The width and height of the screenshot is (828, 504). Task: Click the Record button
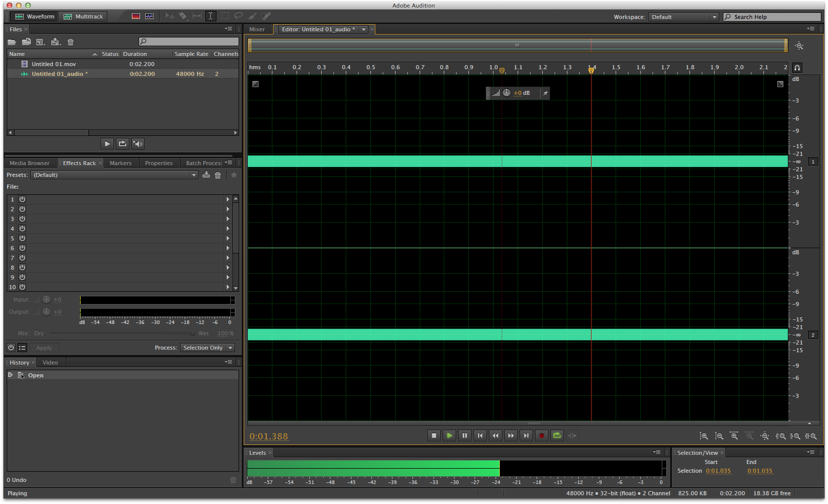coord(542,436)
